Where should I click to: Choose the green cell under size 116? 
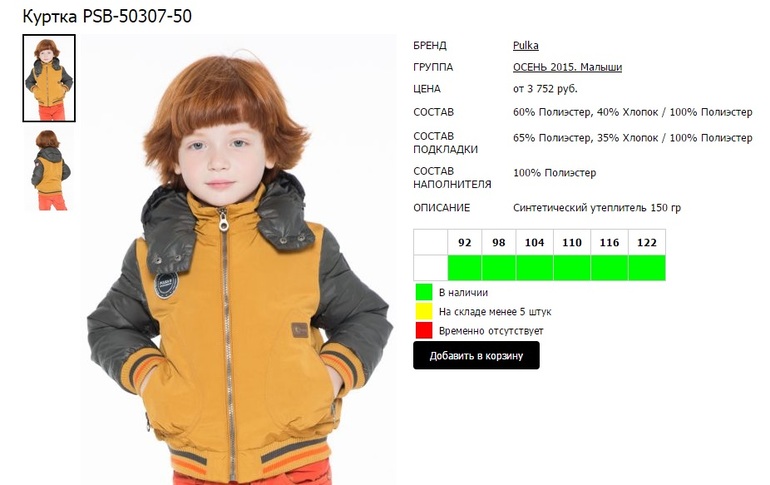(x=609, y=268)
